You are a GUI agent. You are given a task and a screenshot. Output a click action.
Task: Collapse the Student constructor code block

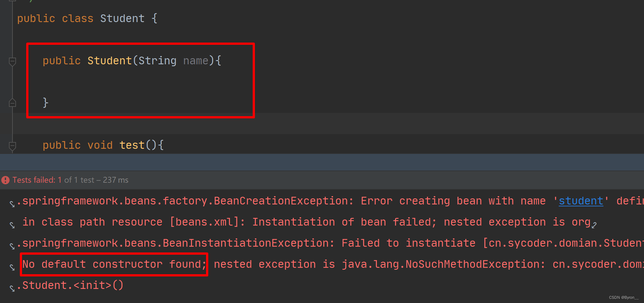pyautogui.click(x=12, y=61)
